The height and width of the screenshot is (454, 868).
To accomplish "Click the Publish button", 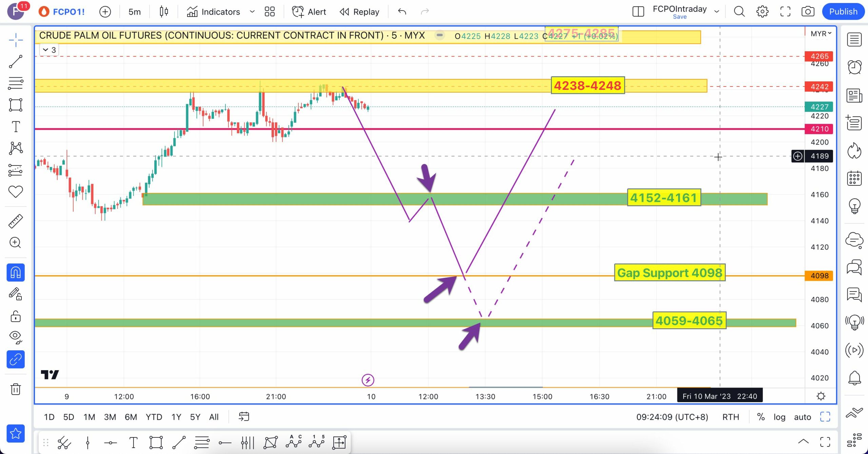I will [x=843, y=12].
